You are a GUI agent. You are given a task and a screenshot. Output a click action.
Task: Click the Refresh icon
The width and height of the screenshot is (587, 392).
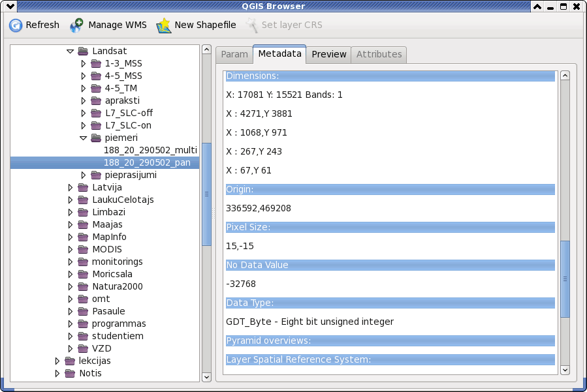pos(16,25)
